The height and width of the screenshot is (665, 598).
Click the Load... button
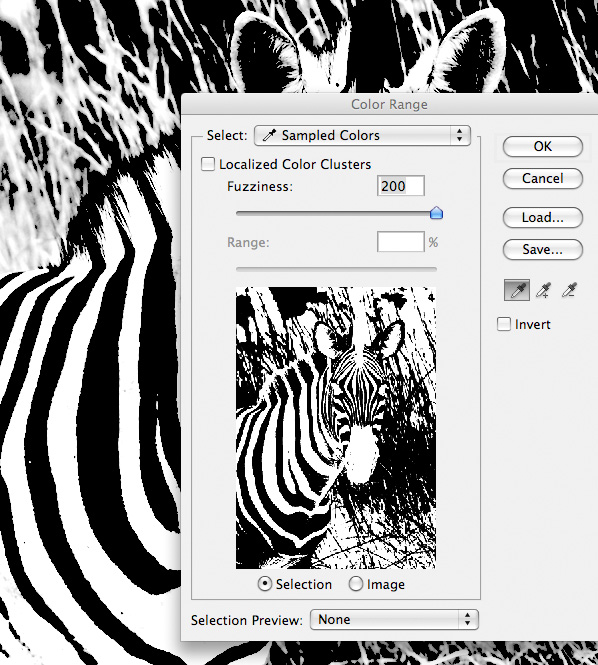pyautogui.click(x=543, y=218)
